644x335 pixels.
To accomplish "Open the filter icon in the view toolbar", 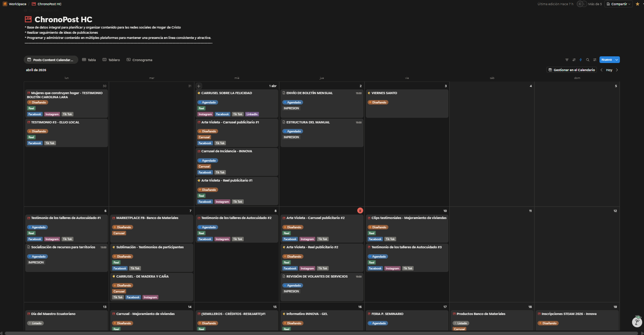I will (566, 60).
